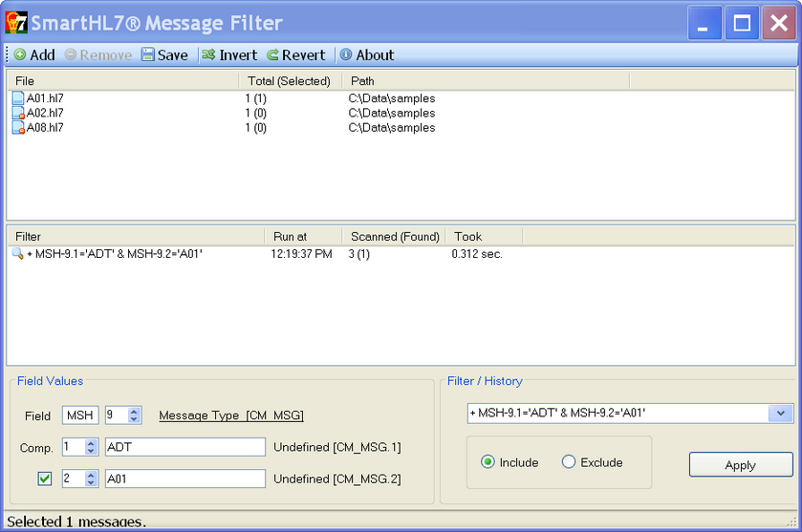Click the Took column header
The height and width of the screenshot is (532, 802).
[485, 237]
